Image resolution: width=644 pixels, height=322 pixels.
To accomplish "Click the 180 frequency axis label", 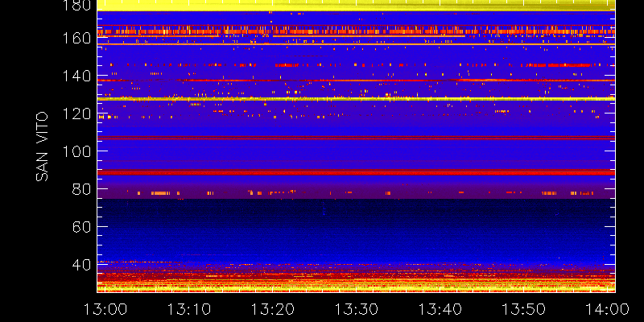I will (76, 5).
